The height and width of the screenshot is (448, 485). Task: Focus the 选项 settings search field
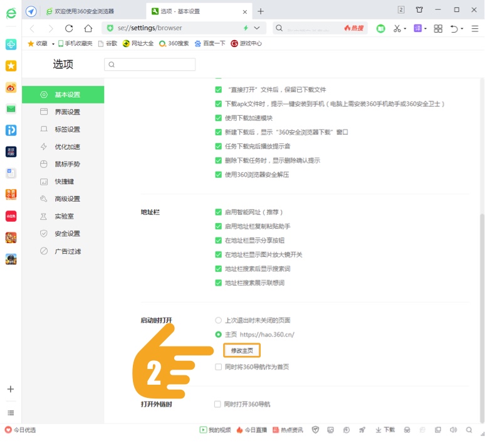pos(150,65)
